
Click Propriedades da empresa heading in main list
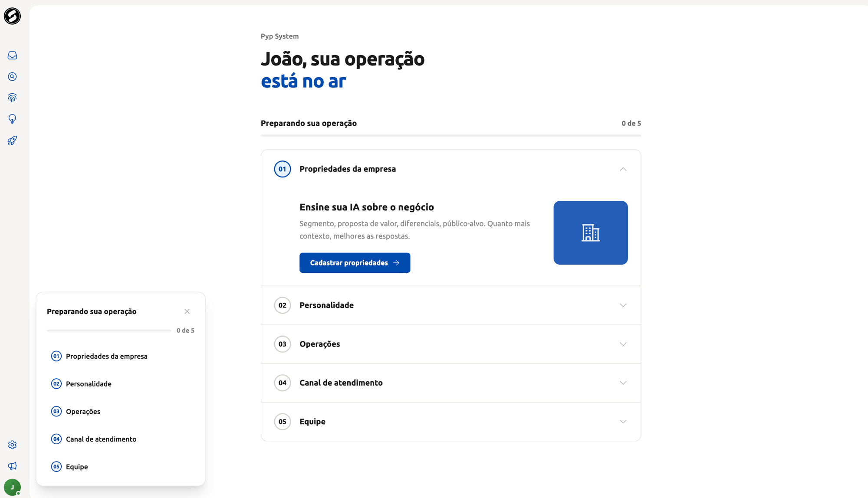click(x=347, y=169)
